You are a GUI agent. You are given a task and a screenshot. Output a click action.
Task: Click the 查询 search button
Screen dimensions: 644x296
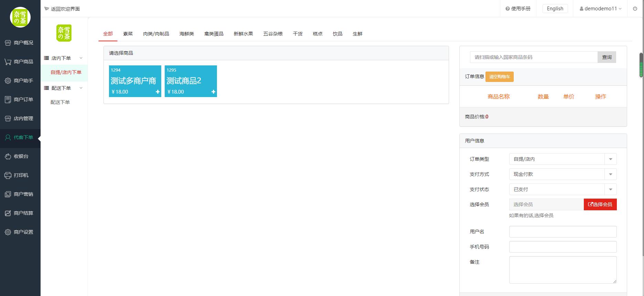pos(607,57)
